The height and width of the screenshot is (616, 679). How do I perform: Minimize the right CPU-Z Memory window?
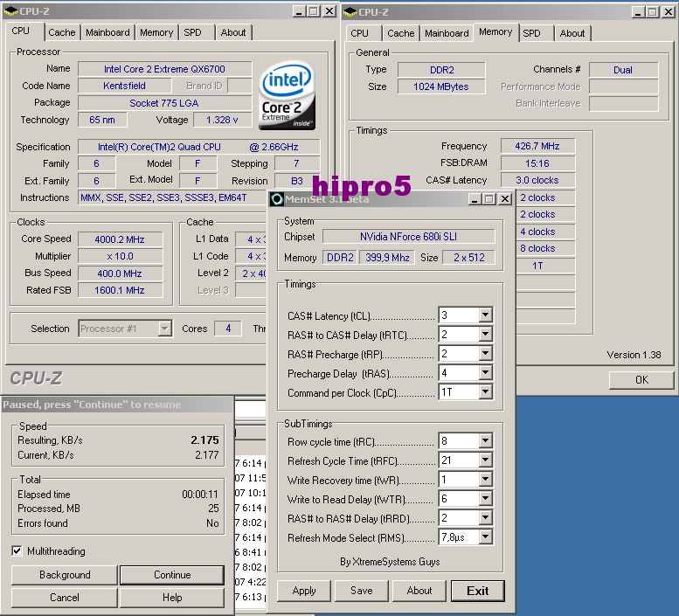pos(638,12)
